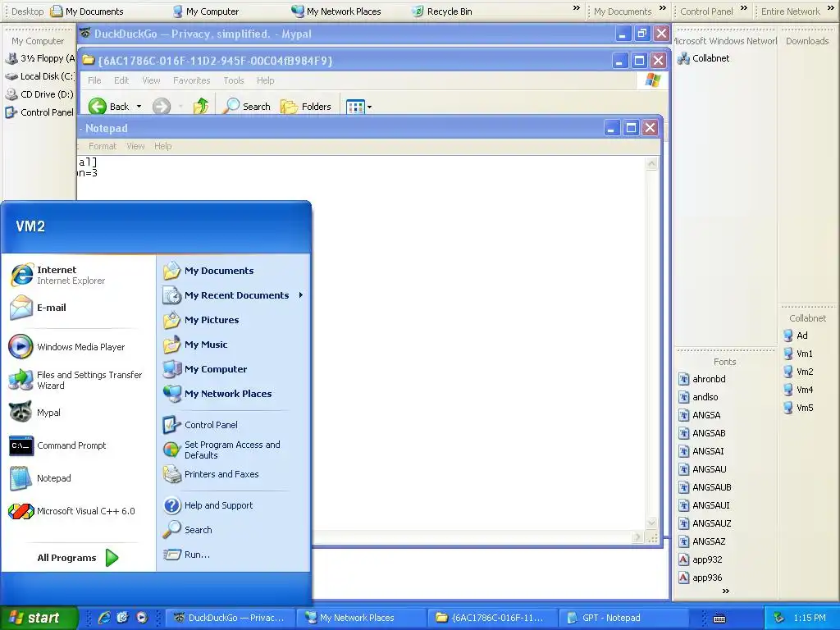840x630 pixels.
Task: Open Favorites menu in Explorer window
Action: coord(191,80)
